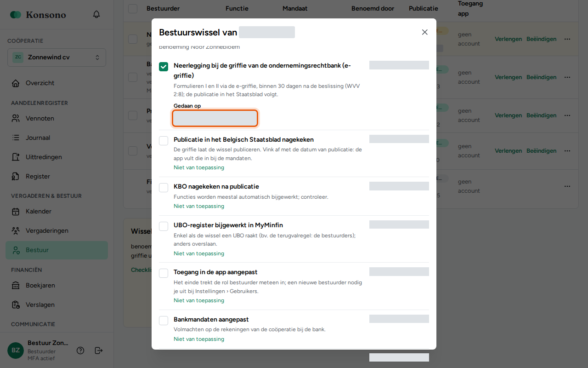The width and height of the screenshot is (588, 368).
Task: Tick the Bankmandaten aangepast checkbox
Action: (x=164, y=321)
